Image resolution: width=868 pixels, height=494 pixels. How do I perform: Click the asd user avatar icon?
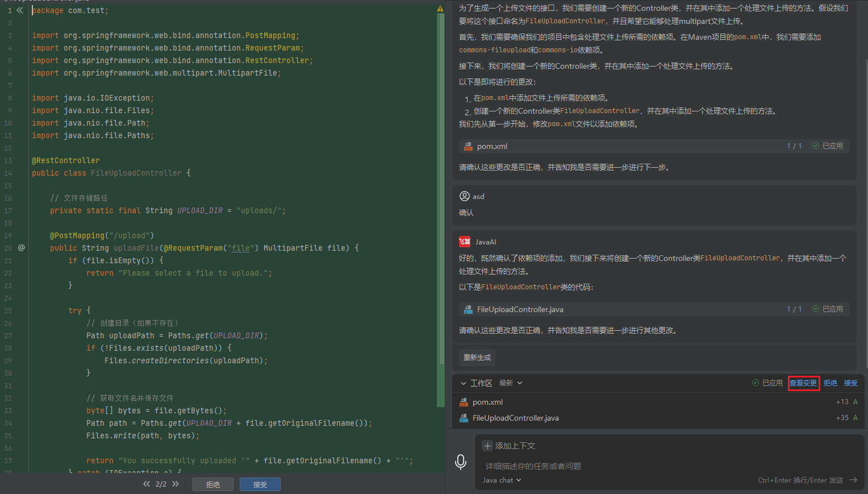(x=464, y=196)
